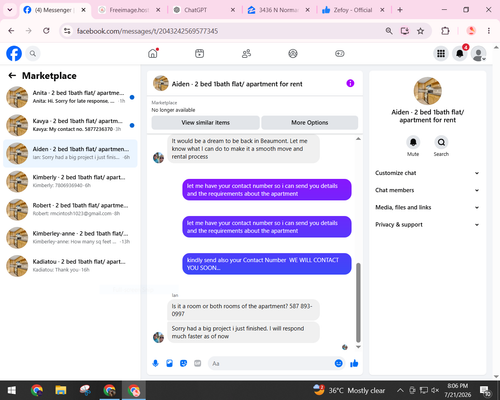
Task: Switch to the Freeimage.host browser tab
Action: [x=129, y=10]
